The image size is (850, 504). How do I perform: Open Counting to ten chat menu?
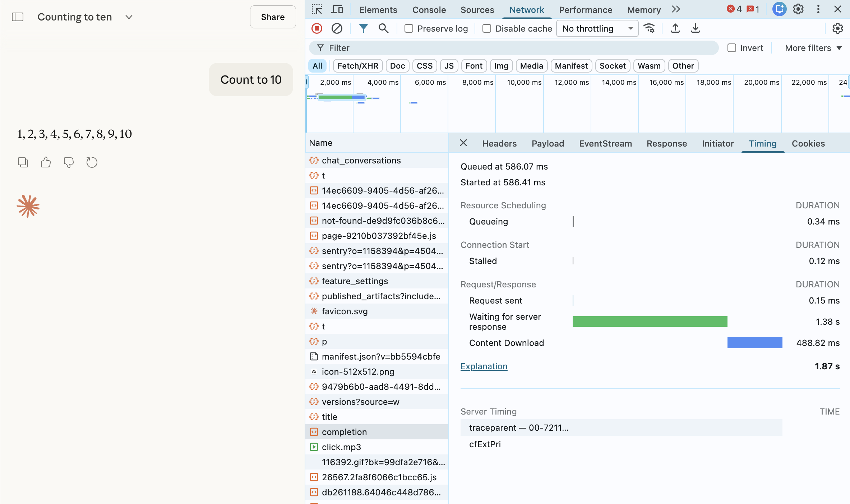[129, 17]
